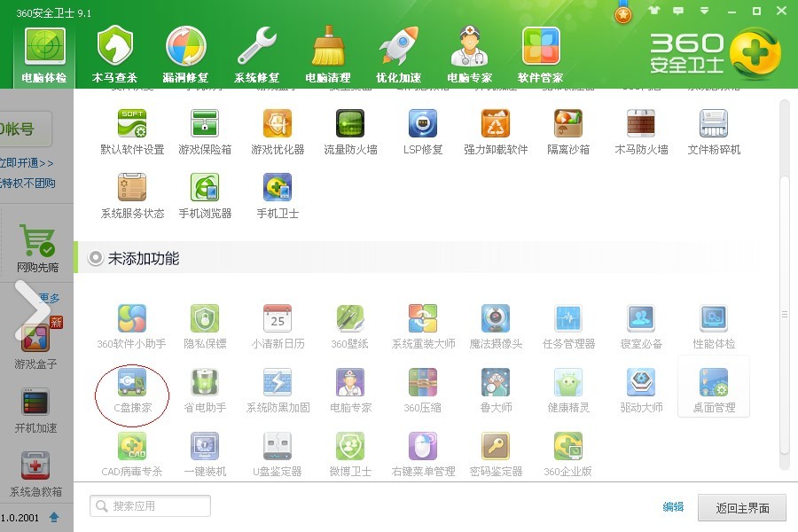
Task: Open title bar dropdown menu
Action: 704,11
